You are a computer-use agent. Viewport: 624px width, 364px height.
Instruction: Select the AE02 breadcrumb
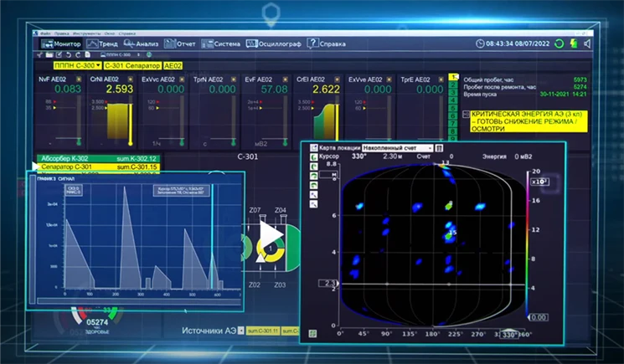(x=173, y=65)
